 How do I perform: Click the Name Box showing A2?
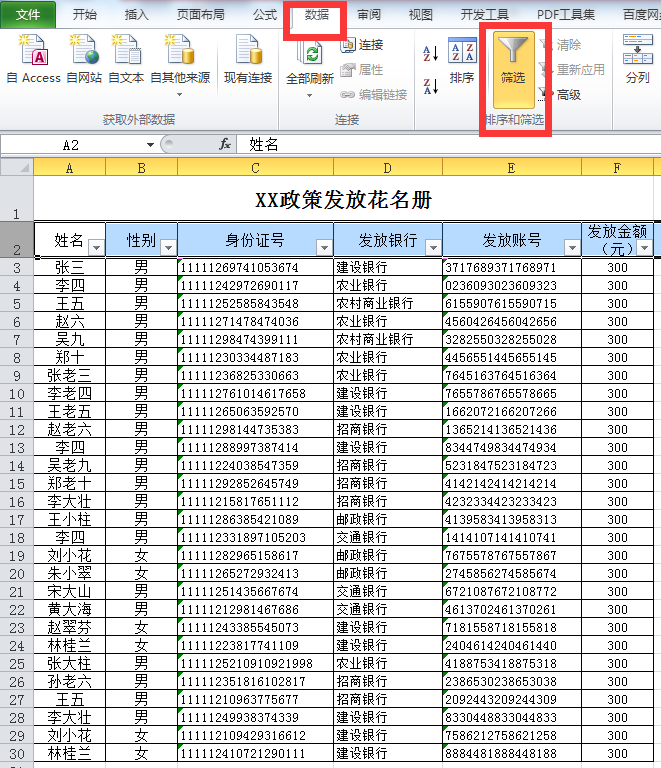pos(71,145)
